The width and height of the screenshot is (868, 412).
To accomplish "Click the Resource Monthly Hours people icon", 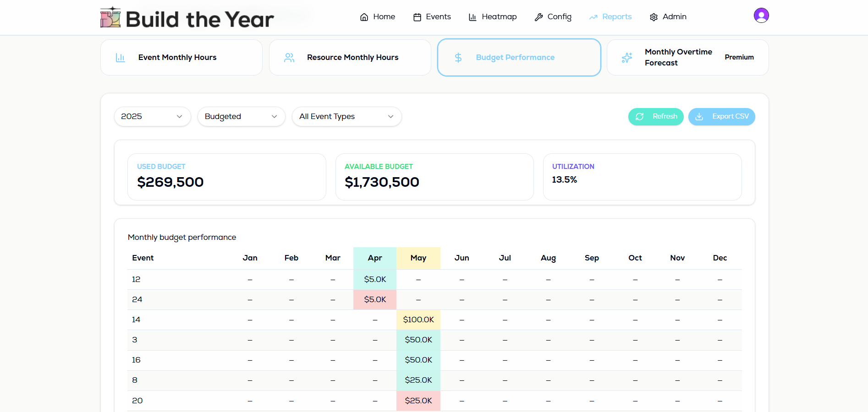I will pos(289,58).
